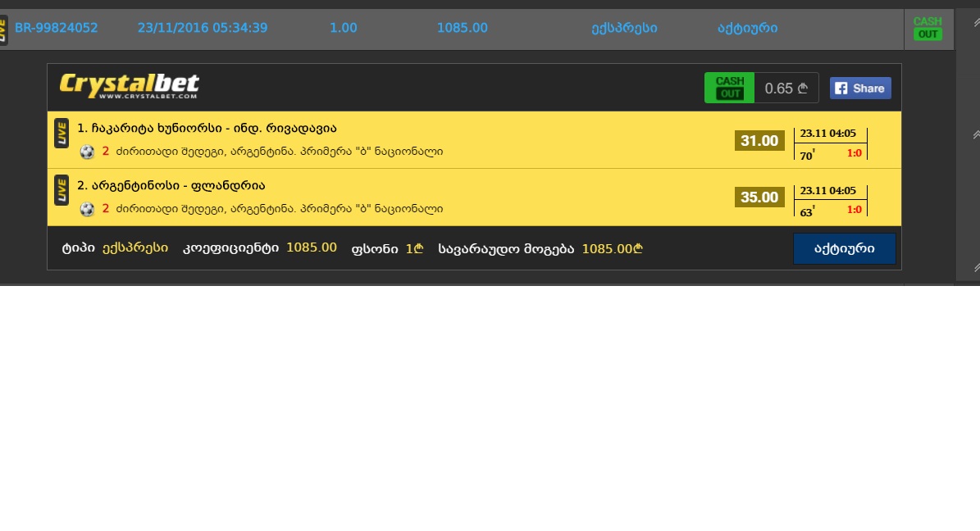Click header payout 1085.00

coord(462,28)
